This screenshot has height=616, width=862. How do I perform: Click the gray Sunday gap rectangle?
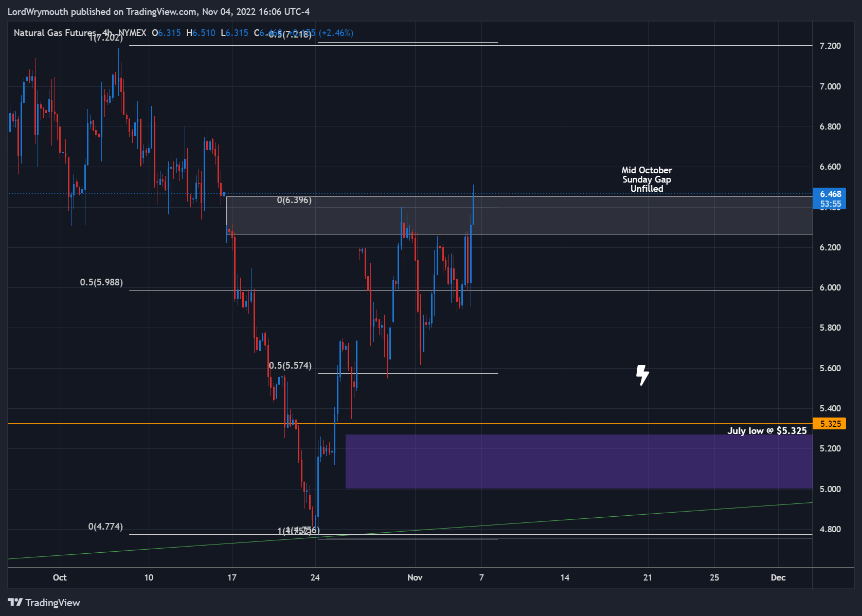click(x=519, y=215)
